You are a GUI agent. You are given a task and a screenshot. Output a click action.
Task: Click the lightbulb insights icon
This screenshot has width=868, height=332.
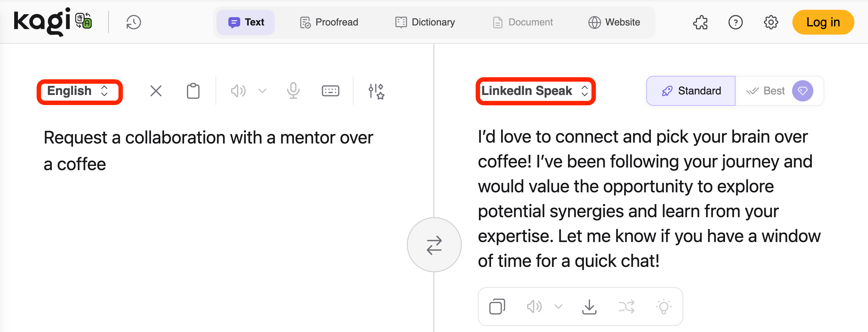tap(664, 306)
